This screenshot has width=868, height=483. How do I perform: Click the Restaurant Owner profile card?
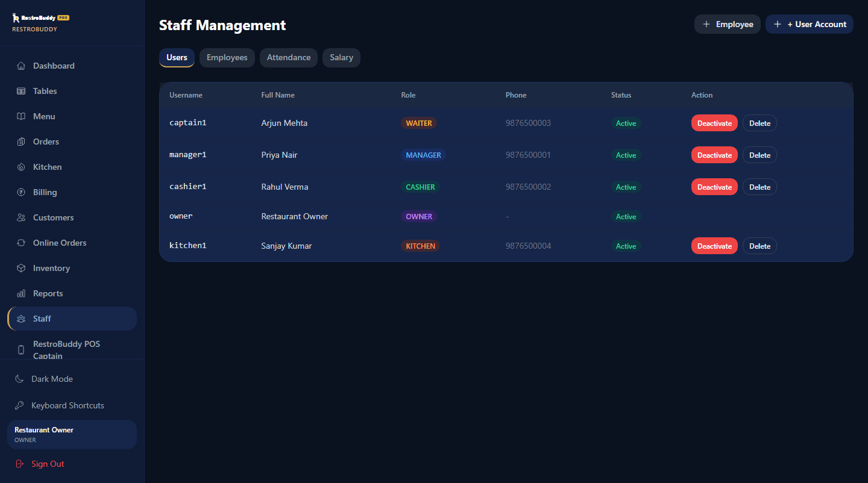click(x=72, y=434)
